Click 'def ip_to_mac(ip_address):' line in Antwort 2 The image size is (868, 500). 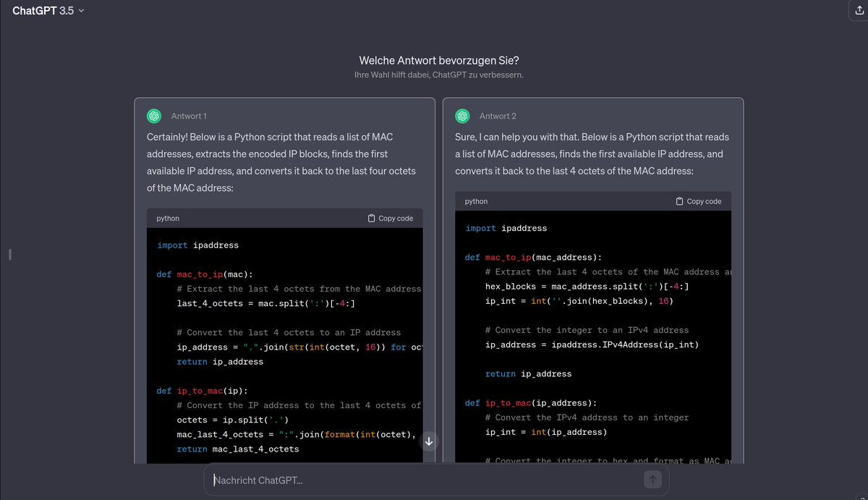(531, 403)
